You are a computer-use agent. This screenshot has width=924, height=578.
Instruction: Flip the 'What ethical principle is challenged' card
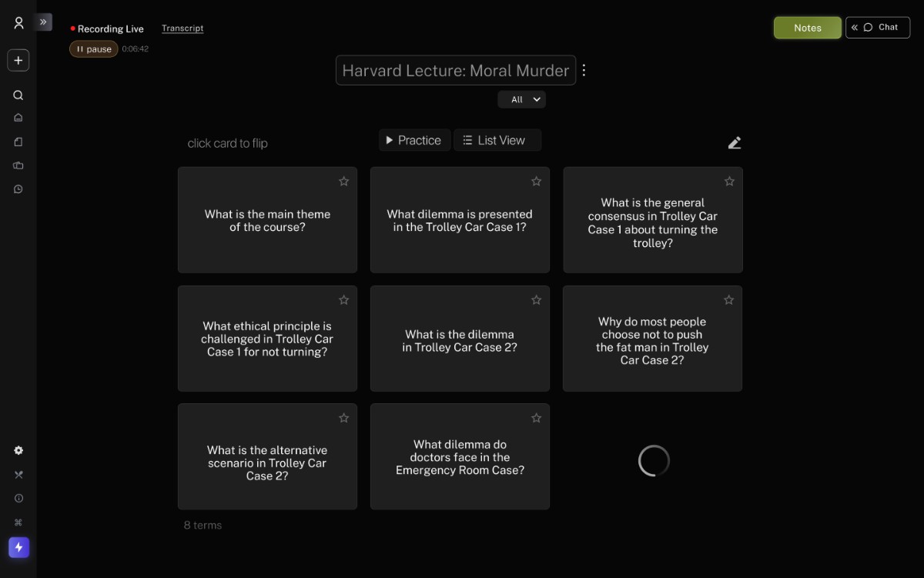tap(267, 339)
